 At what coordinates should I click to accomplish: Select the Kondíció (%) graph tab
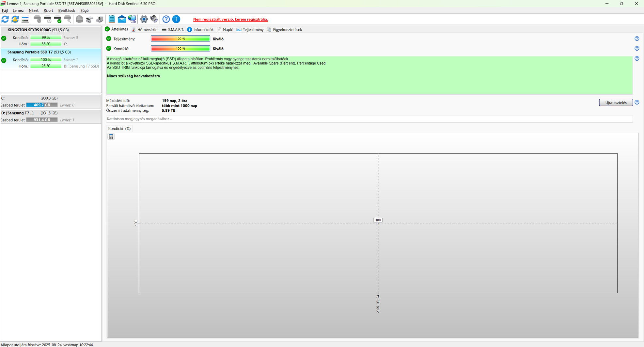pos(119,129)
